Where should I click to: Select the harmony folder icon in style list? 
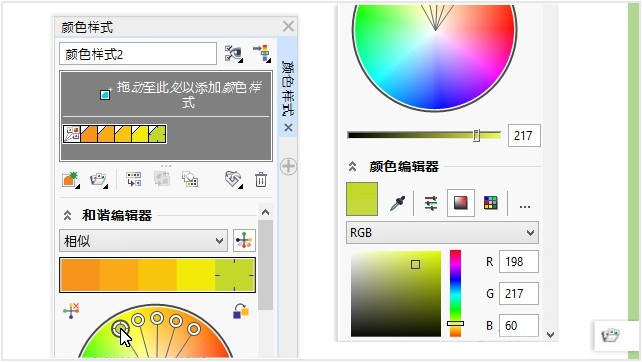[72, 134]
